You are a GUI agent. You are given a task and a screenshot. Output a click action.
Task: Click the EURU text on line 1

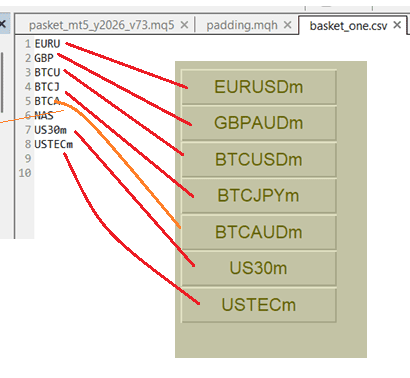coord(47,44)
